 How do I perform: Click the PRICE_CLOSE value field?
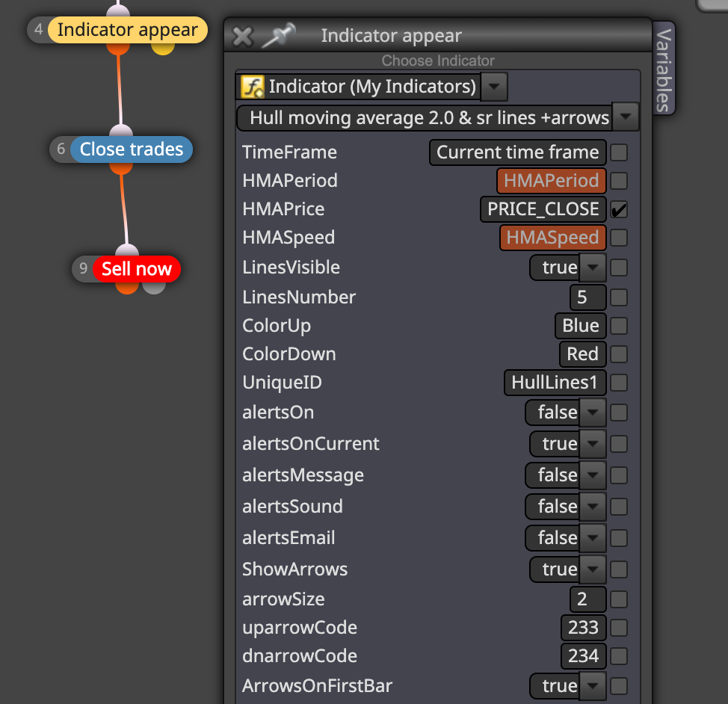click(543, 209)
